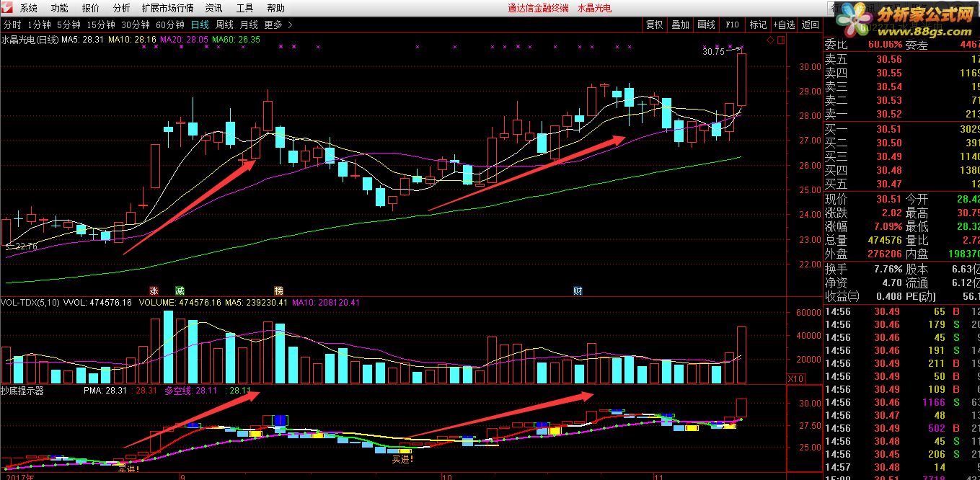
Task: Open the 工具 menu
Action: click(x=245, y=8)
